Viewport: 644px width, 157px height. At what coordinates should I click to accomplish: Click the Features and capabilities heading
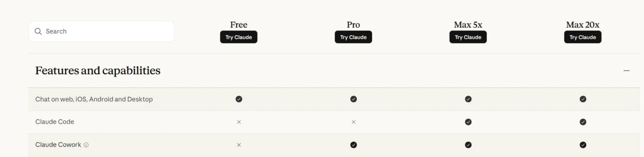pos(98,70)
